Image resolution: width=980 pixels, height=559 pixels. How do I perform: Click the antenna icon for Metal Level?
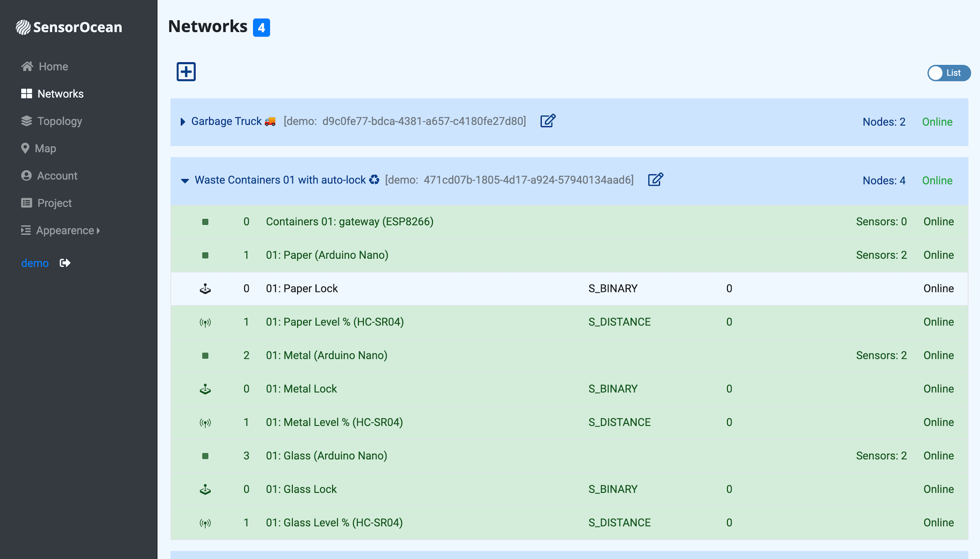click(205, 423)
